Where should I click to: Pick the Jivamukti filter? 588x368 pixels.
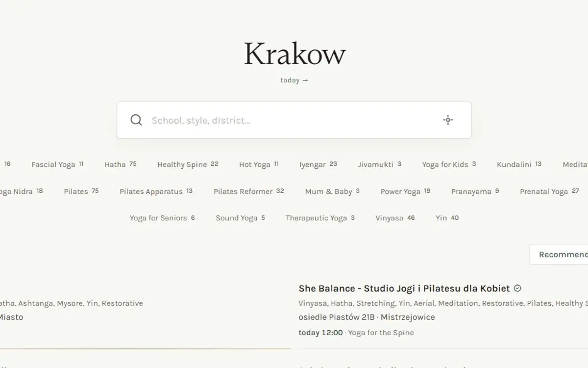tap(380, 164)
